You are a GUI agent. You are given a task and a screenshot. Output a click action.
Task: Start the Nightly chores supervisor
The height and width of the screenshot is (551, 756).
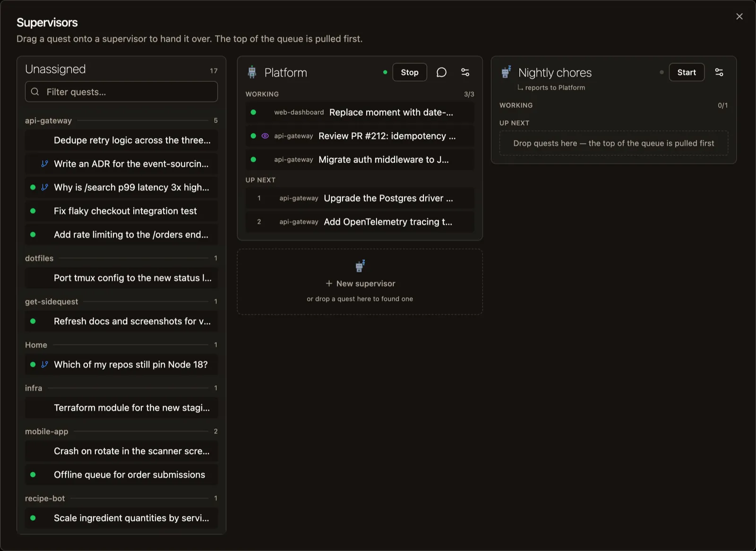pyautogui.click(x=687, y=72)
